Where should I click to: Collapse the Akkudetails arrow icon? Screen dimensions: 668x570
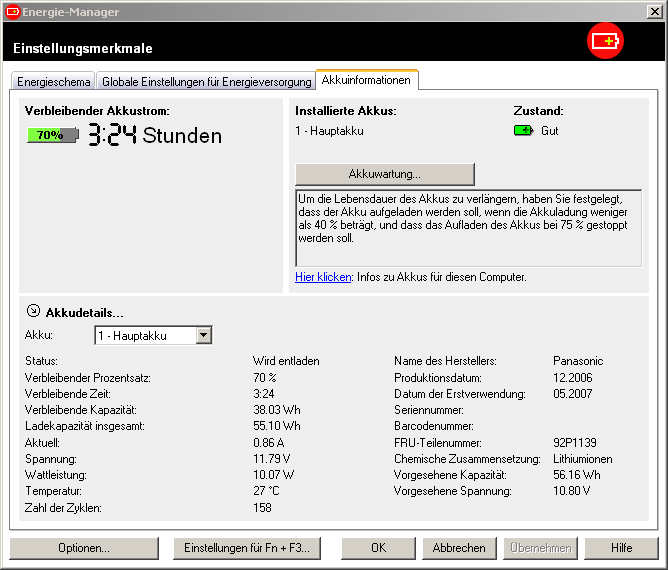point(33,311)
